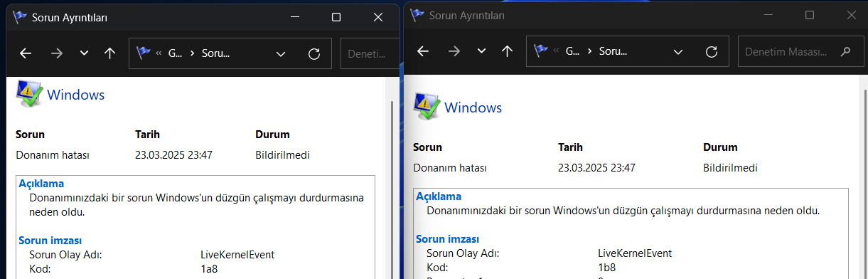868x279 pixels.
Task: Open recent locations dropdown in left window
Action: click(84, 53)
